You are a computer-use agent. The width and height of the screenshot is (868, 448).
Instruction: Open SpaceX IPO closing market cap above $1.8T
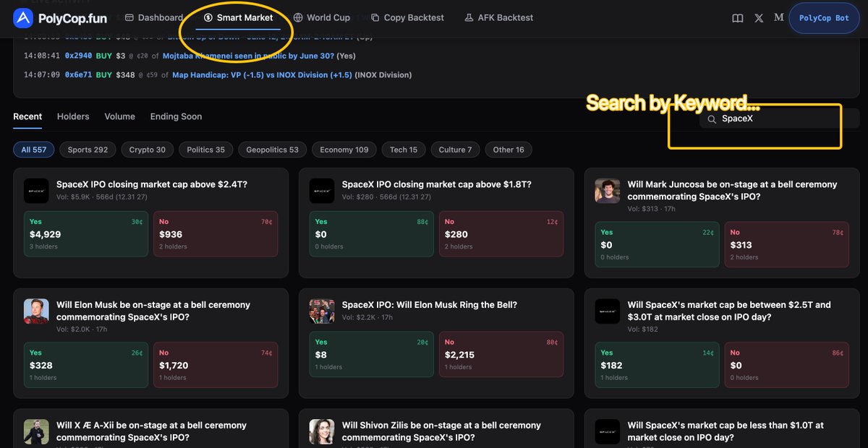click(x=437, y=184)
